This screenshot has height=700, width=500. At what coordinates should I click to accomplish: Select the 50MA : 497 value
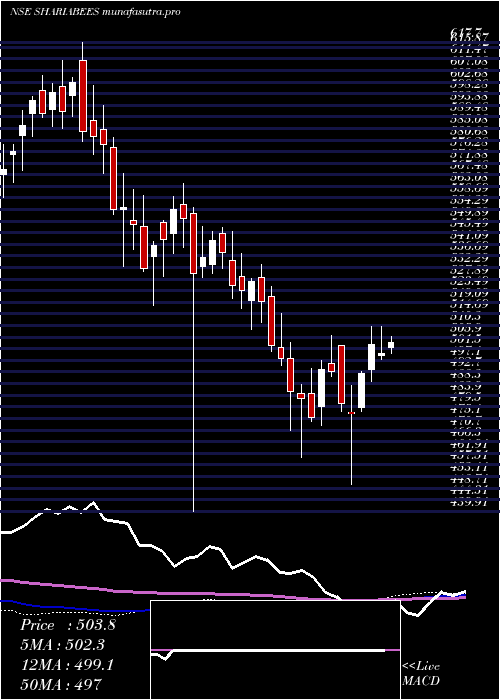click(61, 684)
